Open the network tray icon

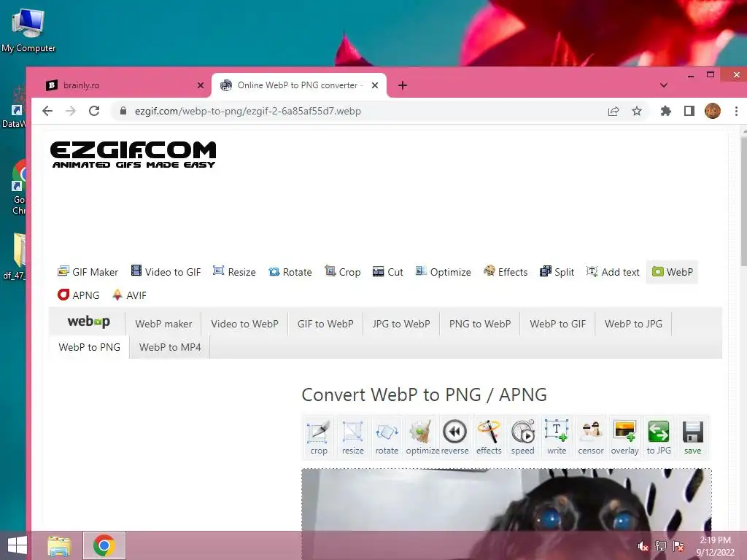pos(661,546)
